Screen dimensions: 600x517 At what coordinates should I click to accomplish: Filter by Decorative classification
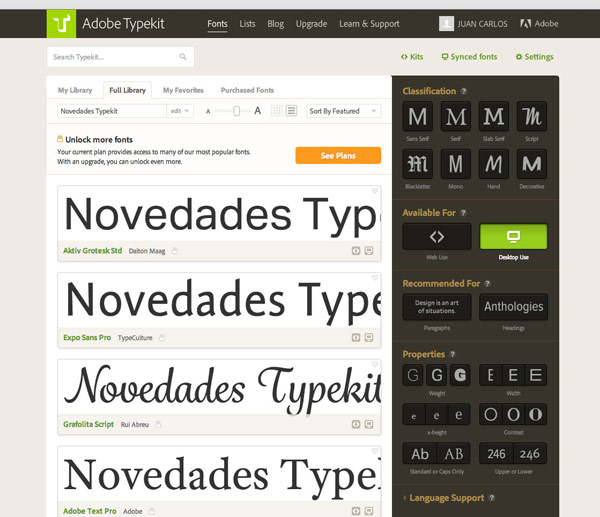tap(531, 163)
